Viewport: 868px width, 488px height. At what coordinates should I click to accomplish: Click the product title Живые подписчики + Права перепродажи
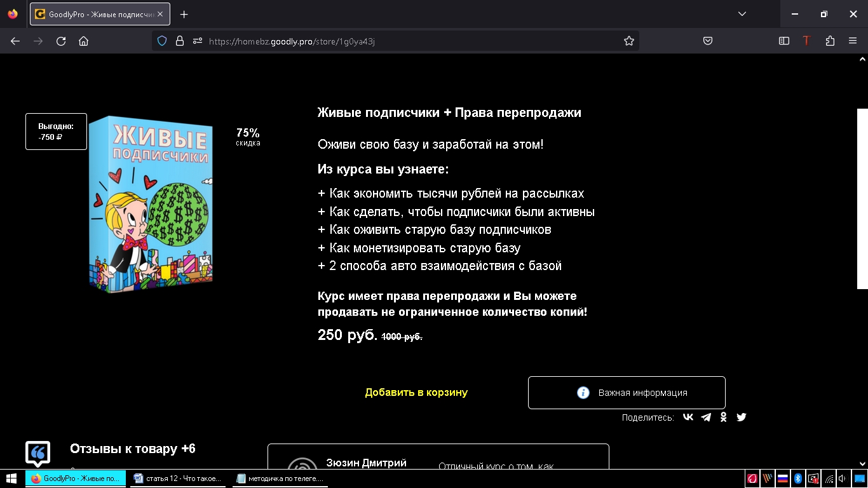pyautogui.click(x=449, y=113)
